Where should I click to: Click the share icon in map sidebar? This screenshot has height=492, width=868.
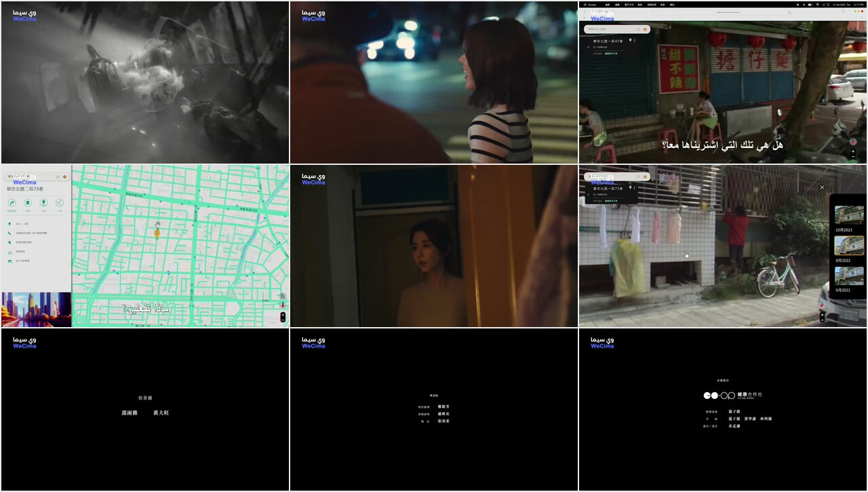pyautogui.click(x=60, y=203)
